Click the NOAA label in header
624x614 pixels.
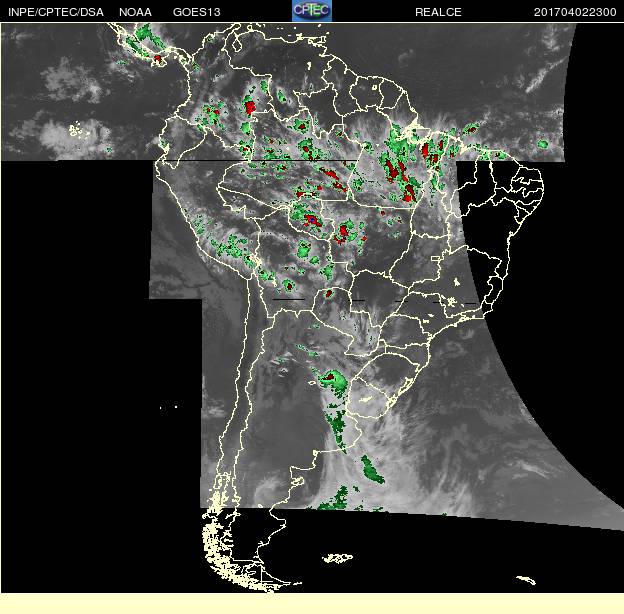point(135,12)
